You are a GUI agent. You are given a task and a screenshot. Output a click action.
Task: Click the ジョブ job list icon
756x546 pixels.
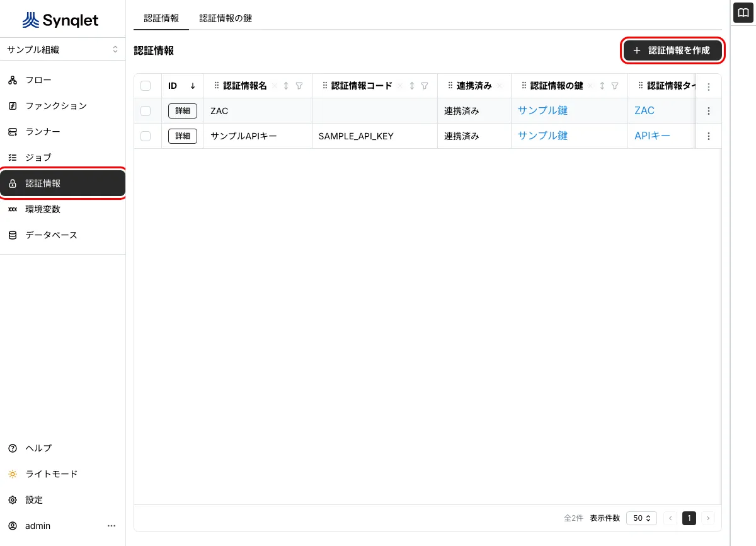click(13, 158)
